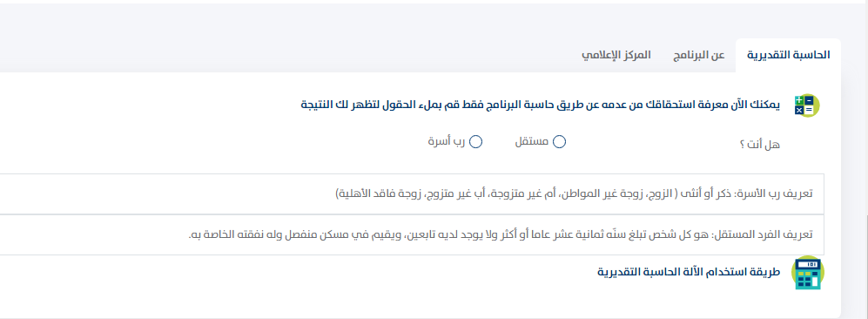The height and width of the screenshot is (319, 868).
Task: Click the large calculator icon near طريقة استخدام
Action: tap(808, 273)
